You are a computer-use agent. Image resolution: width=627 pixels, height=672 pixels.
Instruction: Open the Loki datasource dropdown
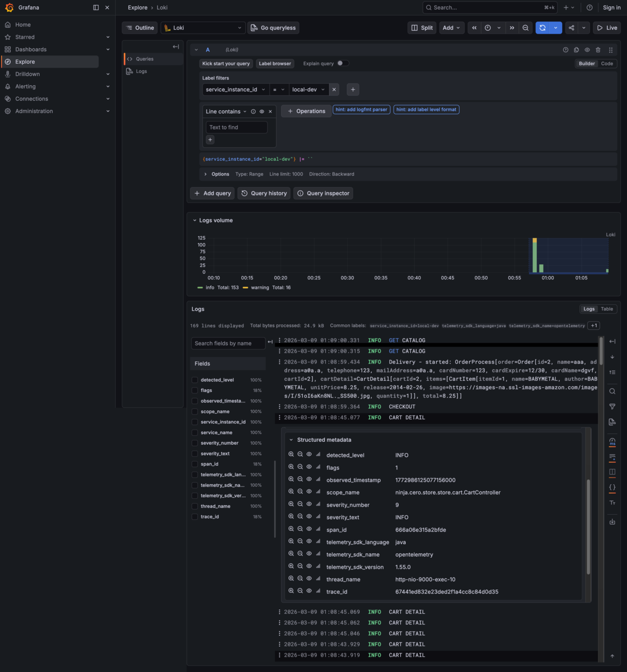(203, 28)
